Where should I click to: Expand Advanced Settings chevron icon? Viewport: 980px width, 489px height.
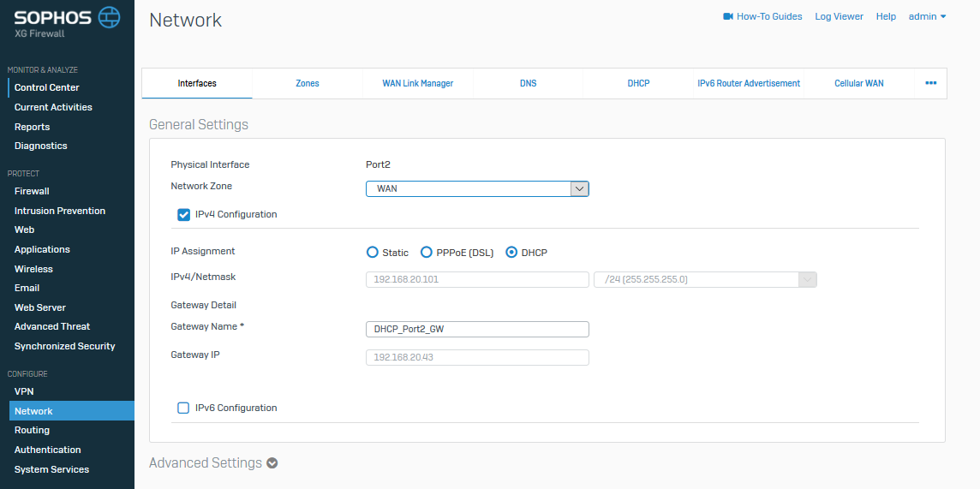[272, 463]
